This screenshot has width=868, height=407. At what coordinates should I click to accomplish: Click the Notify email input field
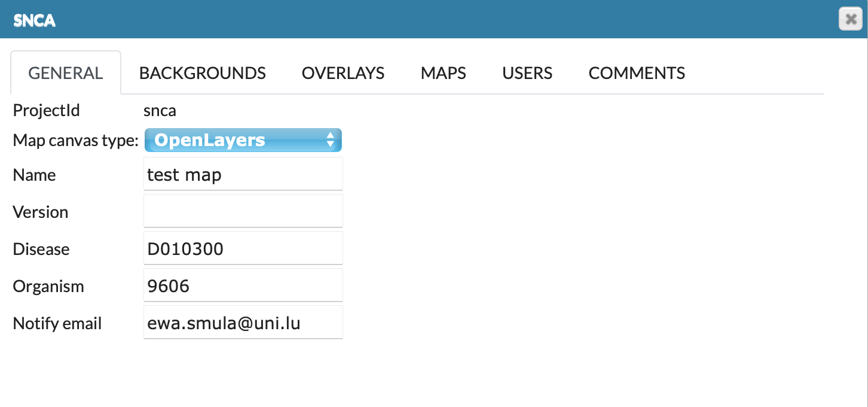click(x=243, y=323)
